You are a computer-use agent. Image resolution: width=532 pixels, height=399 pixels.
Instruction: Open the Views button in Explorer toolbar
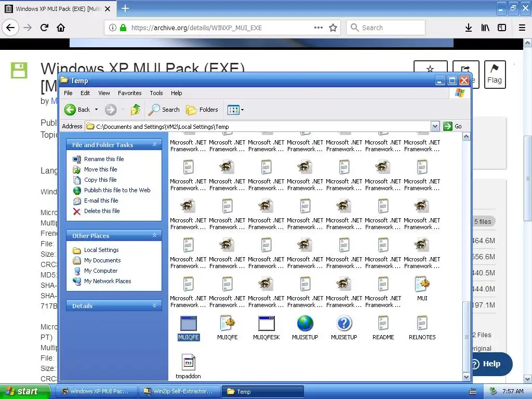(x=233, y=110)
